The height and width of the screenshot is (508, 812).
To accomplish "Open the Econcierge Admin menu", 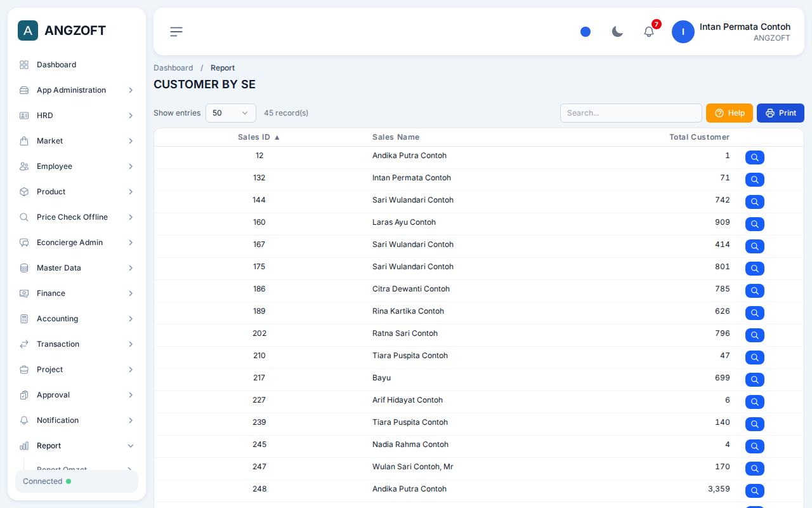I will 77,243.
